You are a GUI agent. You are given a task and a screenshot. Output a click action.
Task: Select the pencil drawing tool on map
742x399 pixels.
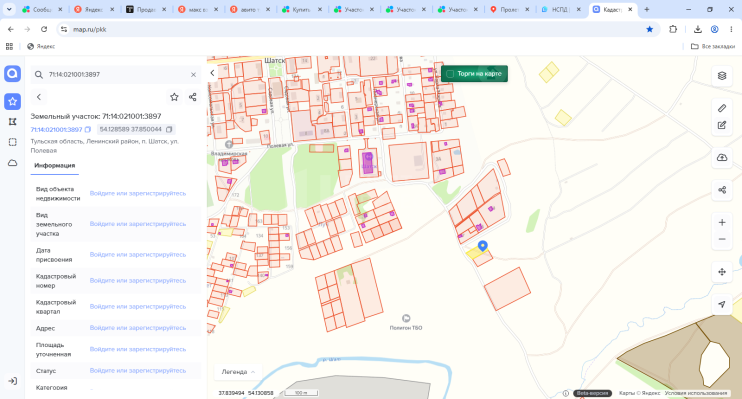[722, 108]
